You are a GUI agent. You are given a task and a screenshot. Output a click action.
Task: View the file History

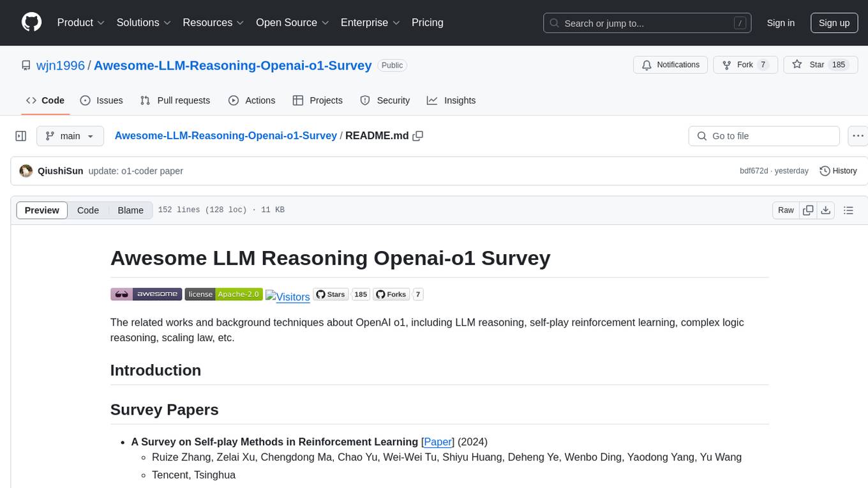coord(838,171)
